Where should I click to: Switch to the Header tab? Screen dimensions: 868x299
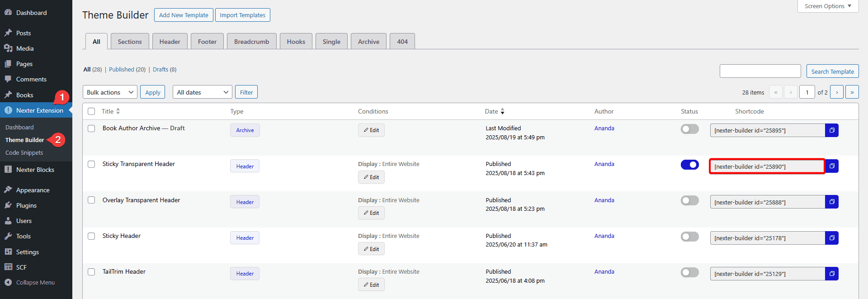170,42
